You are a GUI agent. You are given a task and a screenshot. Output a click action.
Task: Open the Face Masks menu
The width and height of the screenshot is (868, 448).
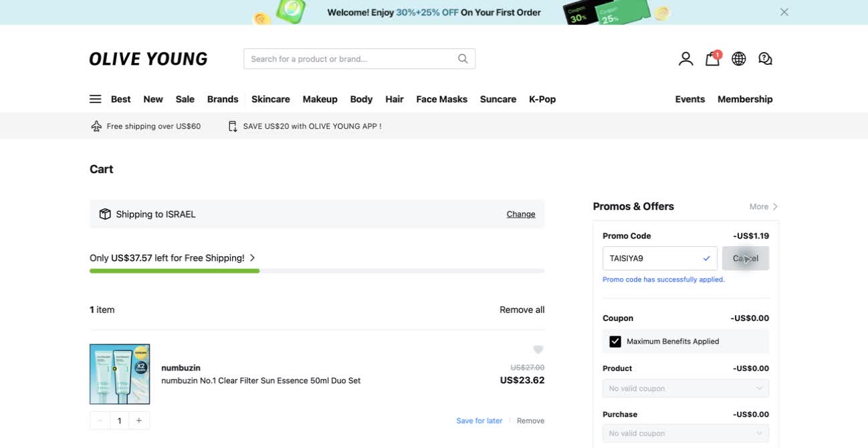pos(442,99)
